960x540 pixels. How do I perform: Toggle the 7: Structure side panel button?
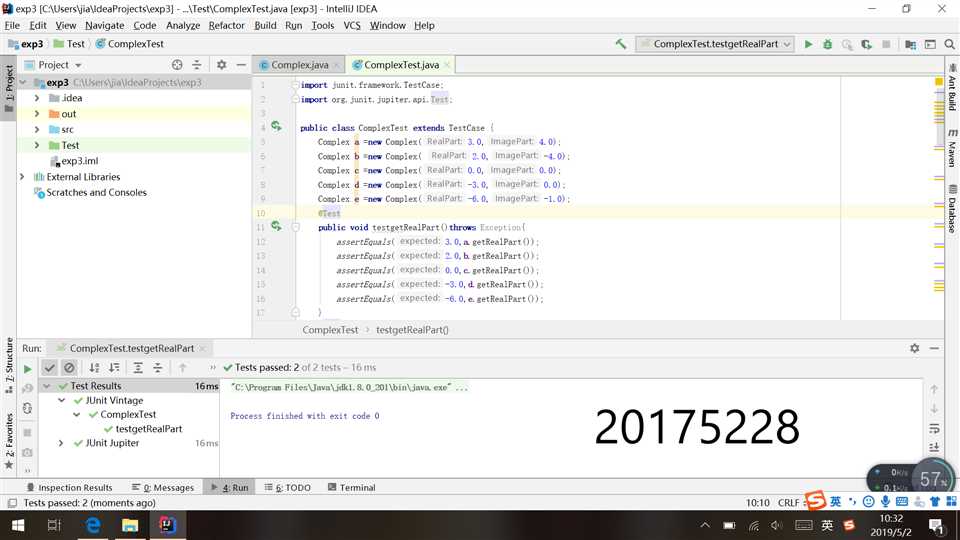pyautogui.click(x=9, y=366)
